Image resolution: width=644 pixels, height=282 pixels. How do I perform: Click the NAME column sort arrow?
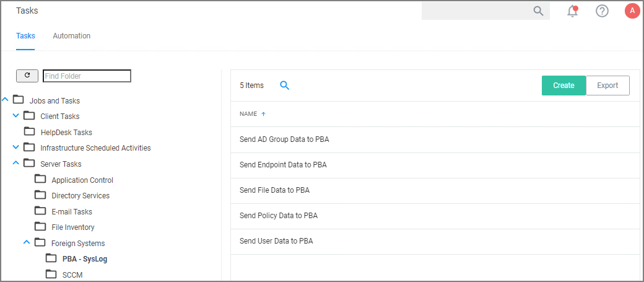click(x=263, y=114)
